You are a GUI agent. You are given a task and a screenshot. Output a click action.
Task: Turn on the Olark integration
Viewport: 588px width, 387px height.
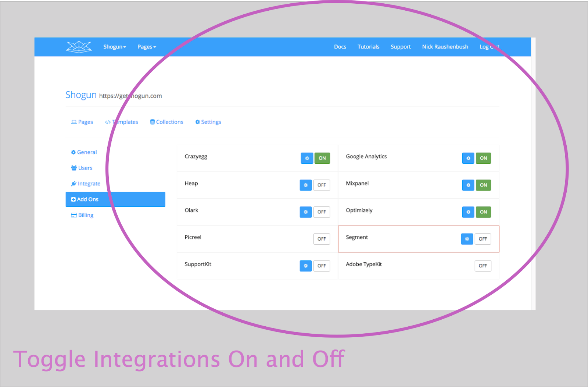coord(322,212)
